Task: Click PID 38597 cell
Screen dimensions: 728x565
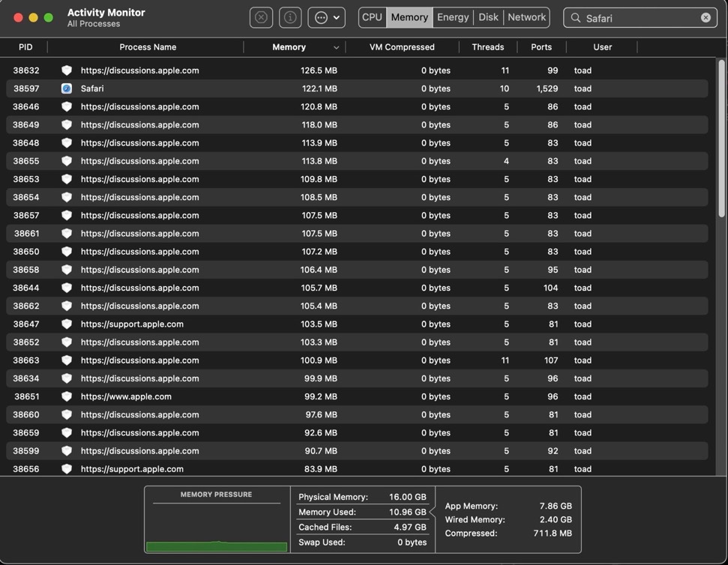Action: click(x=26, y=88)
